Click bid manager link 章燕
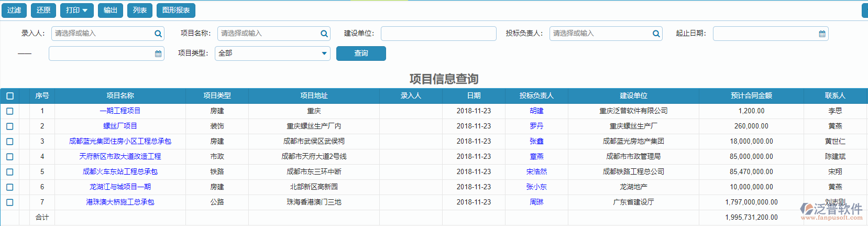The height and width of the screenshot is (226, 868). point(536,157)
